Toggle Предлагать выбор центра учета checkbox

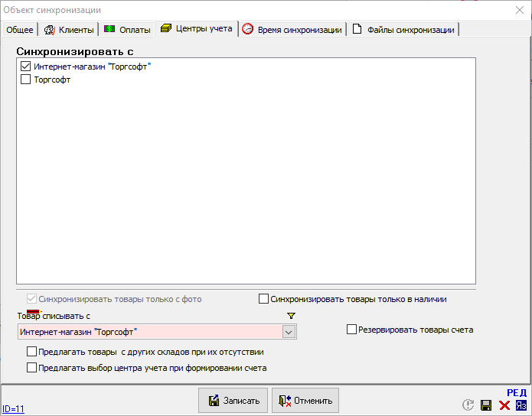(x=31, y=367)
